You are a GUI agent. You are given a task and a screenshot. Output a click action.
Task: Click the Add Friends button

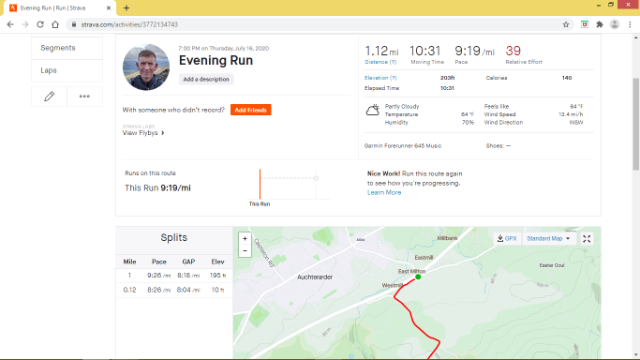click(251, 110)
